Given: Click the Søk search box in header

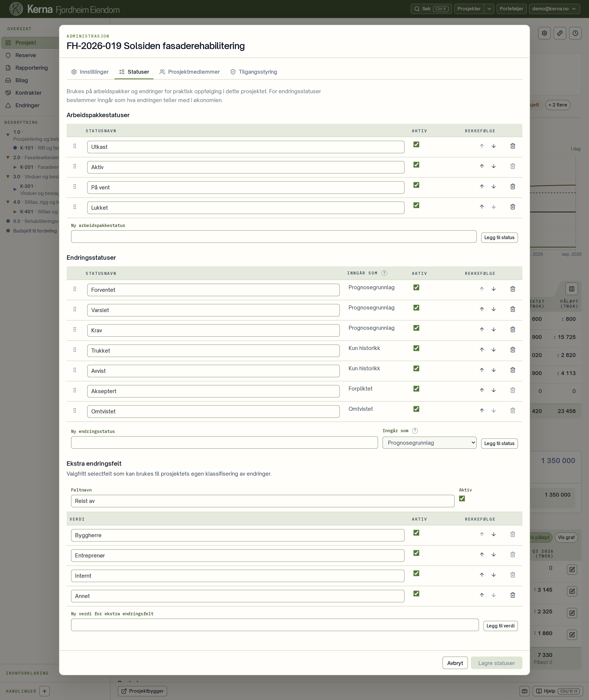Looking at the screenshot, I should coord(431,9).
